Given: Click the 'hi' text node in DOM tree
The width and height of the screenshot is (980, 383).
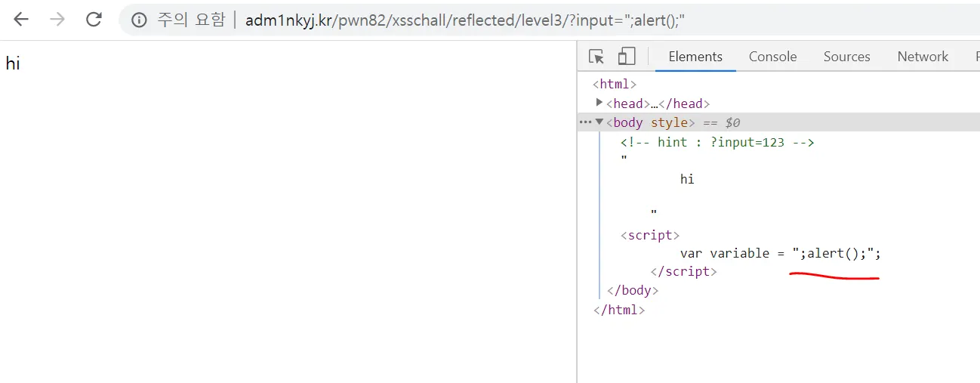Looking at the screenshot, I should 687,179.
